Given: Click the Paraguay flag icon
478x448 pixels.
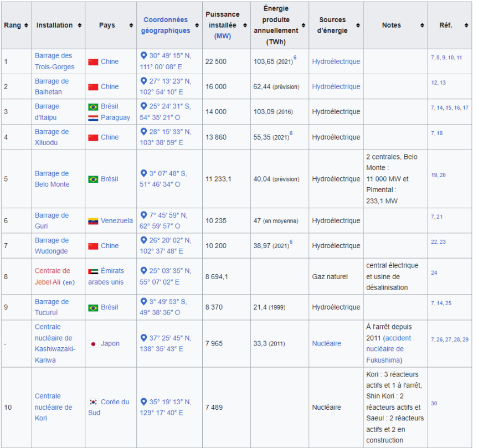Looking at the screenshot, I should [x=93, y=118].
